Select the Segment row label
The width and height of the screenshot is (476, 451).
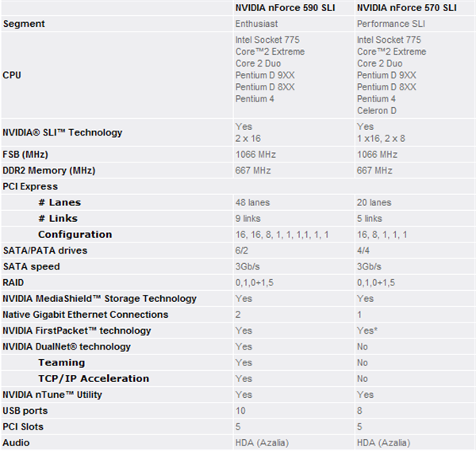pyautogui.click(x=24, y=24)
